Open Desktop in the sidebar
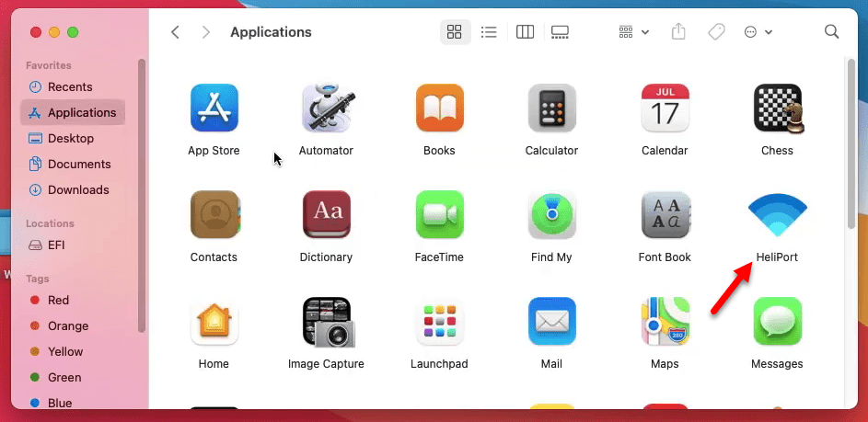 pyautogui.click(x=73, y=138)
